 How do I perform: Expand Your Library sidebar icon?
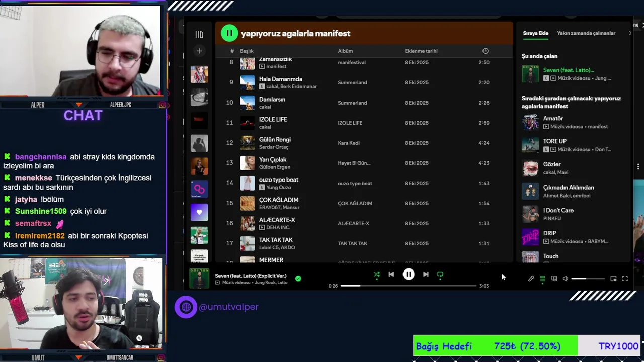click(199, 35)
